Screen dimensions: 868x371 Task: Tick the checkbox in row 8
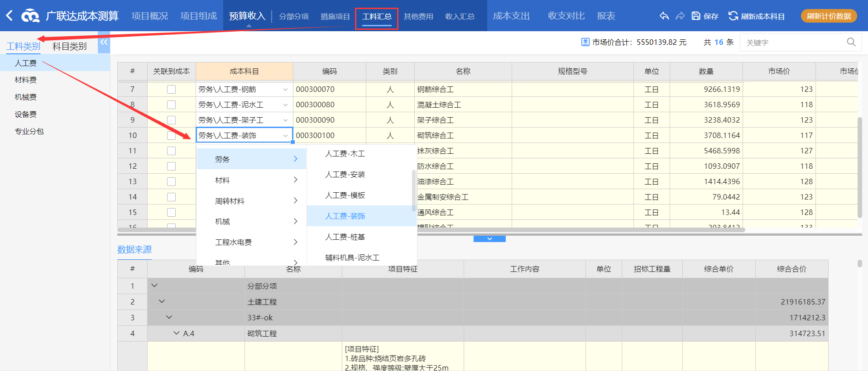(171, 105)
